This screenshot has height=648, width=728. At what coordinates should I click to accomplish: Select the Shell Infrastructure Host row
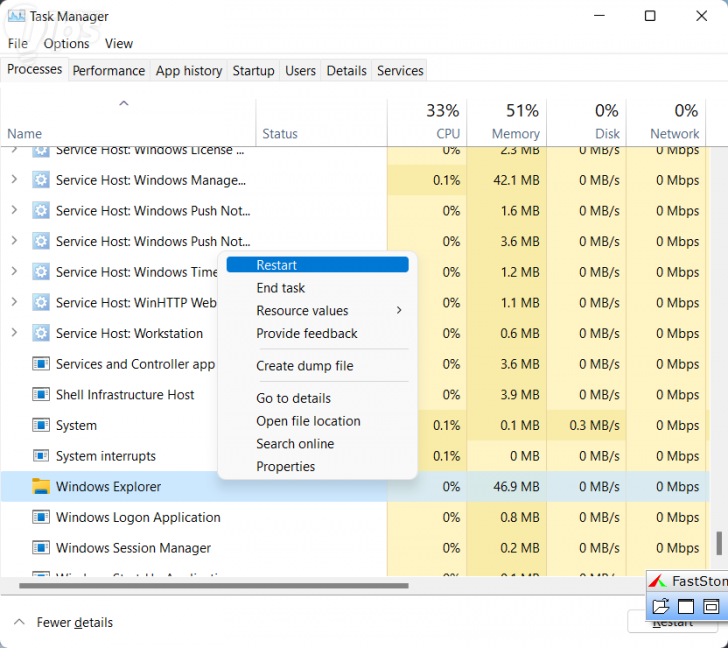[355, 395]
